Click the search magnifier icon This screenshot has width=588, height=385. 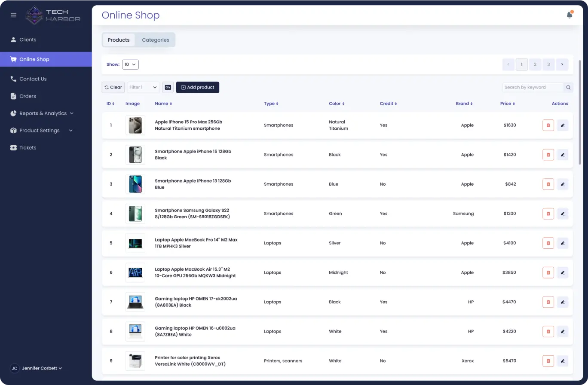pos(568,87)
